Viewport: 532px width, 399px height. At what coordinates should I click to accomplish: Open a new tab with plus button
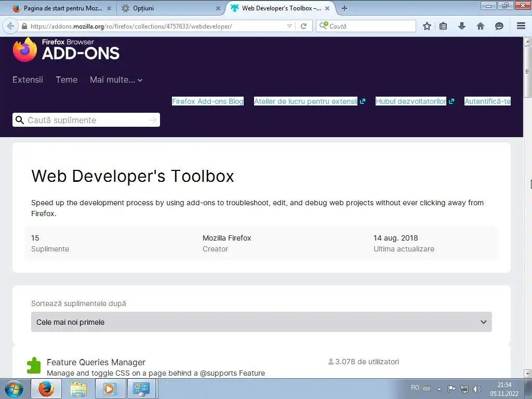(344, 8)
